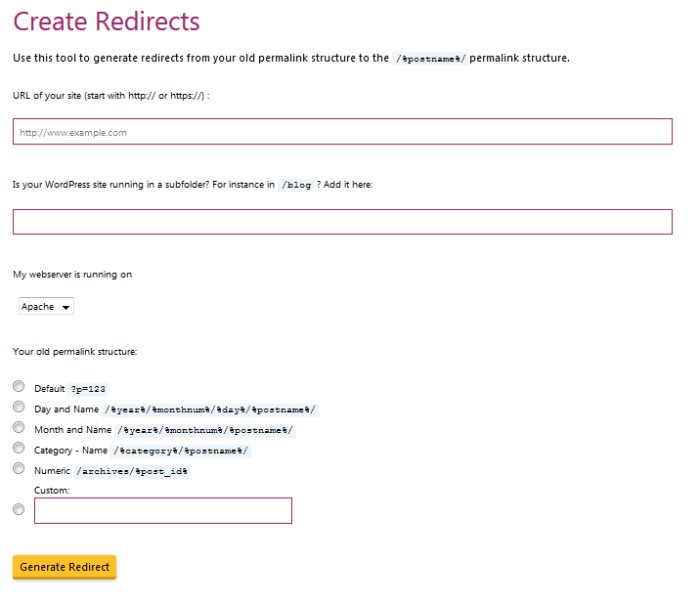Pick the Category - Name radio option
Image resolution: width=700 pixels, height=604 pixels.
[x=19, y=449]
